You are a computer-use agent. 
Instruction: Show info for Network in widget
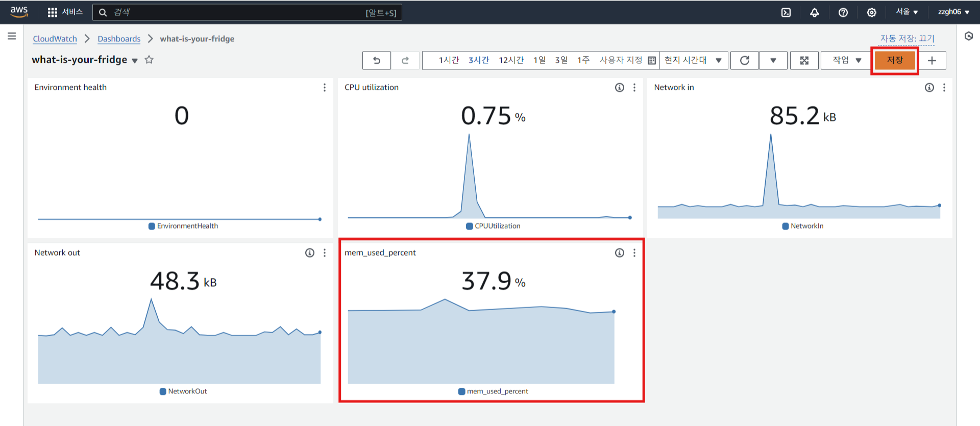[929, 88]
